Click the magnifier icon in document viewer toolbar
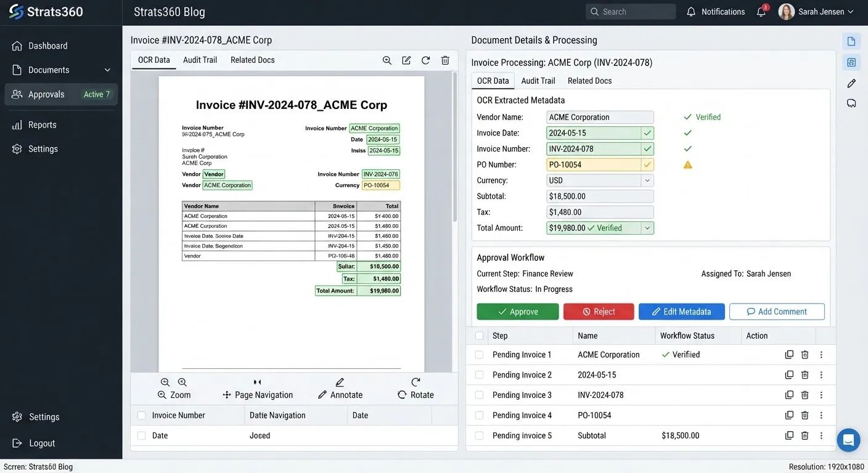This screenshot has width=868, height=473. tap(387, 60)
